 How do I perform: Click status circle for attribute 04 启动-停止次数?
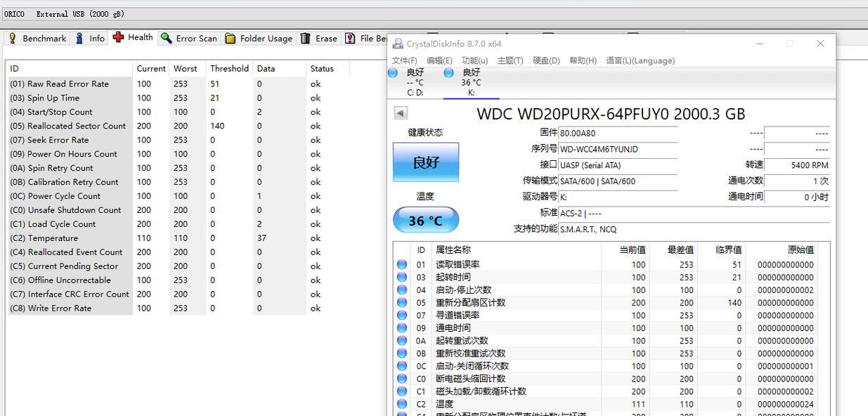point(402,290)
